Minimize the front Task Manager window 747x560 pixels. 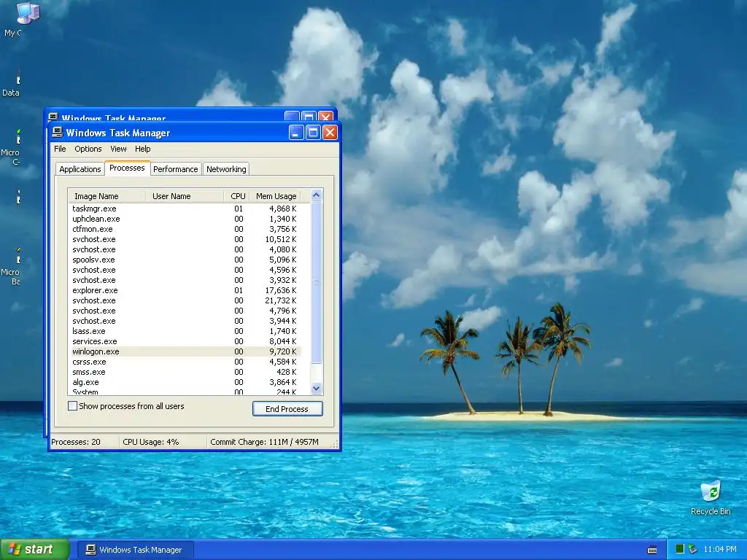click(x=296, y=133)
